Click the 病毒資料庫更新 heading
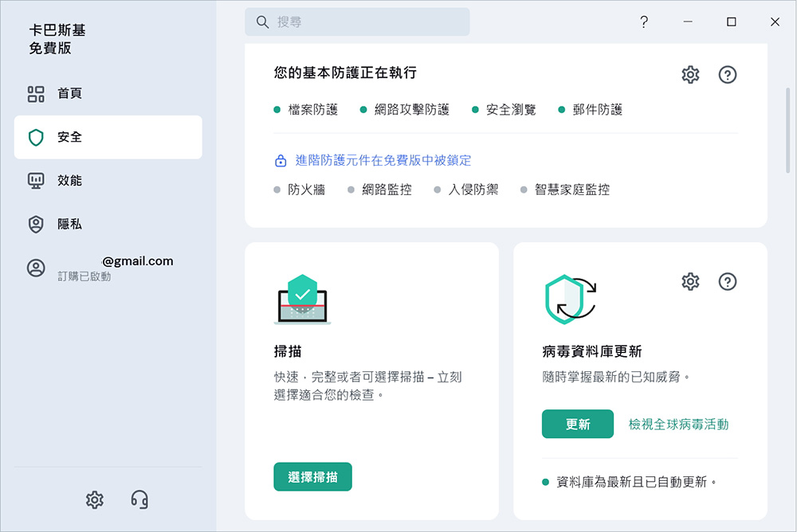Viewport: 797px width, 532px height. [592, 351]
